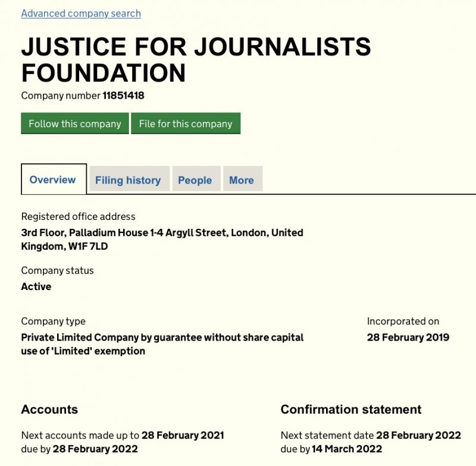Click the Incorporated on label

pos(403,321)
